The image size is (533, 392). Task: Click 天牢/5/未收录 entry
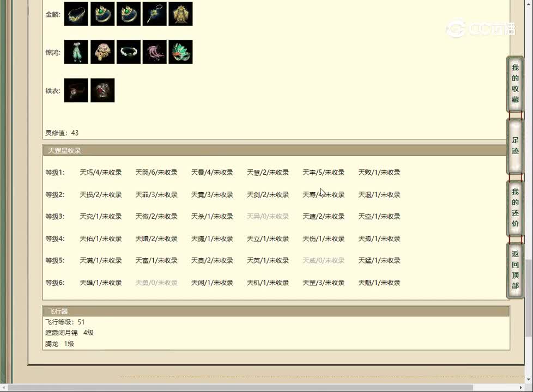(x=324, y=173)
